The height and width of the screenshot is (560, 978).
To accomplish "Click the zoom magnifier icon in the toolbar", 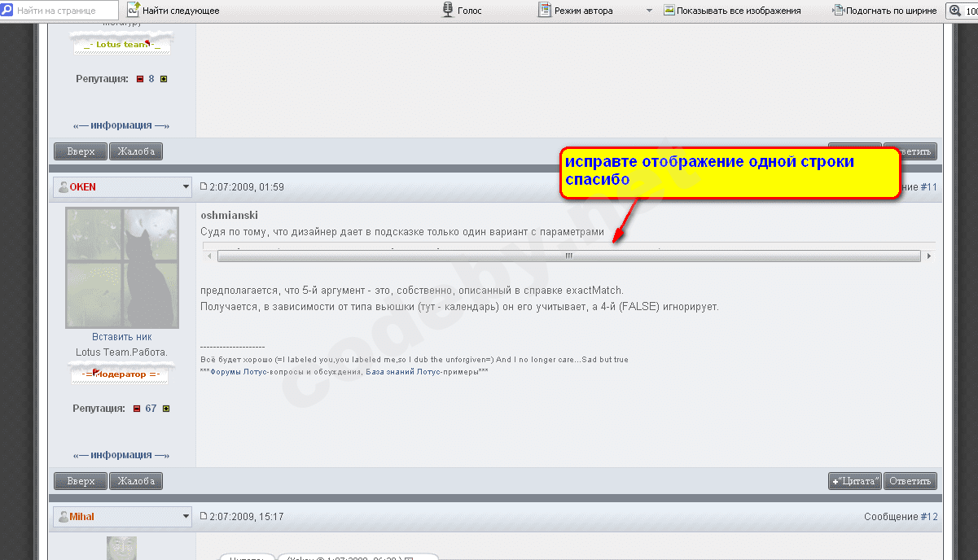I will [x=954, y=11].
